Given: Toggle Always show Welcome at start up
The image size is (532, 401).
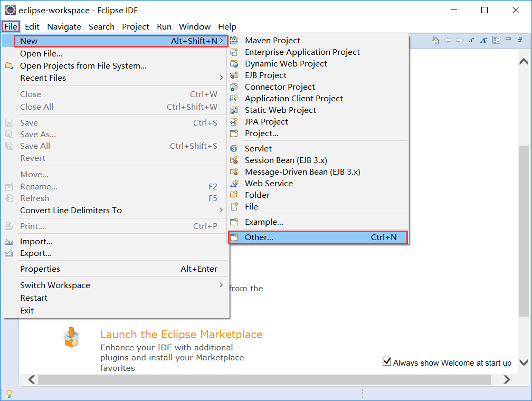Looking at the screenshot, I should click(x=386, y=361).
